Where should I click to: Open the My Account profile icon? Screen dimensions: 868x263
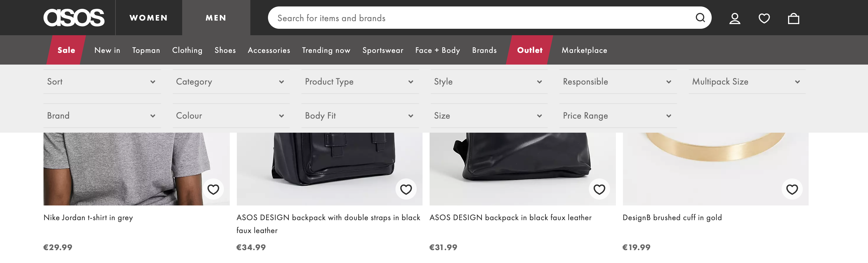pos(735,18)
